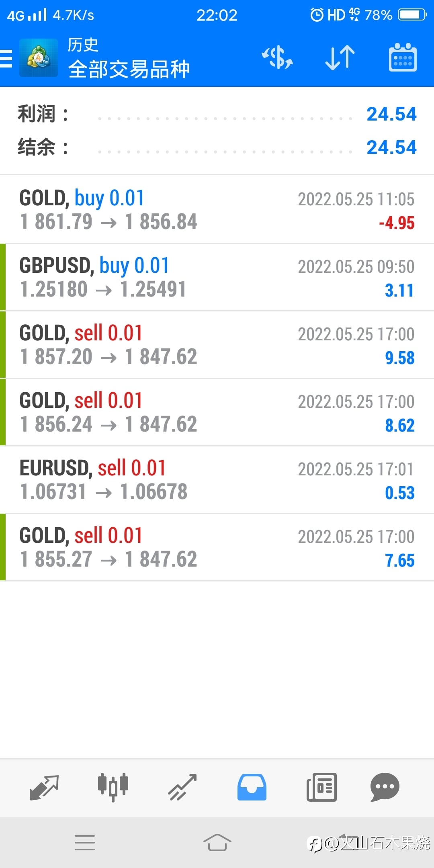Viewport: 434px width, 868px height.
Task: Open the News tab icon
Action: [x=321, y=787]
